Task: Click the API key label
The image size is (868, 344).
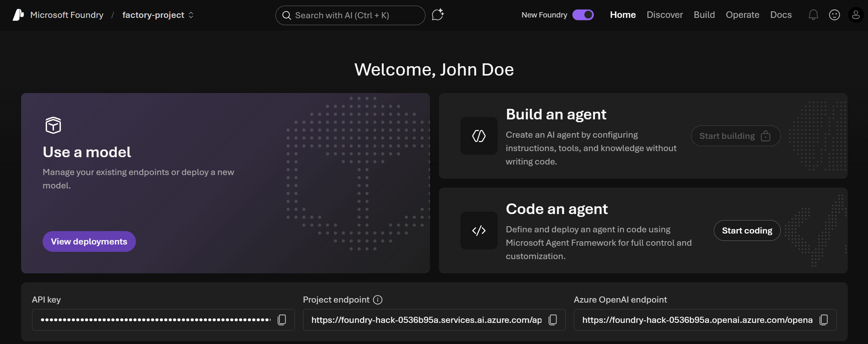Action: coord(46,300)
